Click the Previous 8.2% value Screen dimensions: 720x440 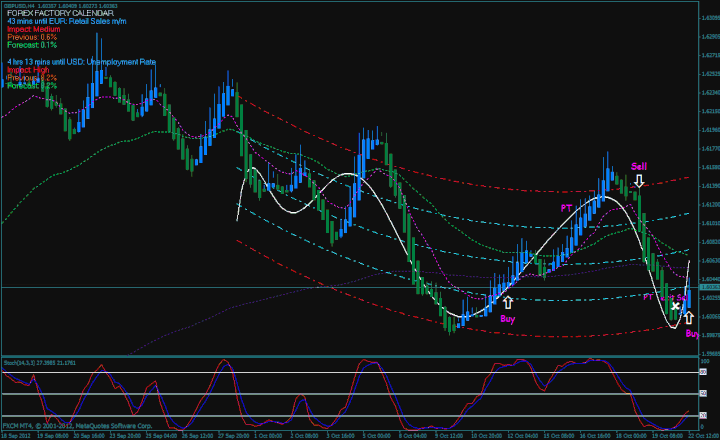32,78
